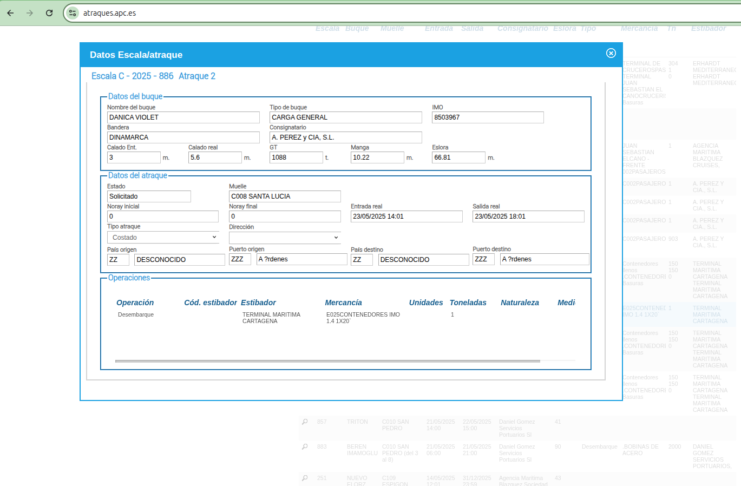Select the Entrada real date field
This screenshot has height=486, width=741.
pyautogui.click(x=406, y=216)
